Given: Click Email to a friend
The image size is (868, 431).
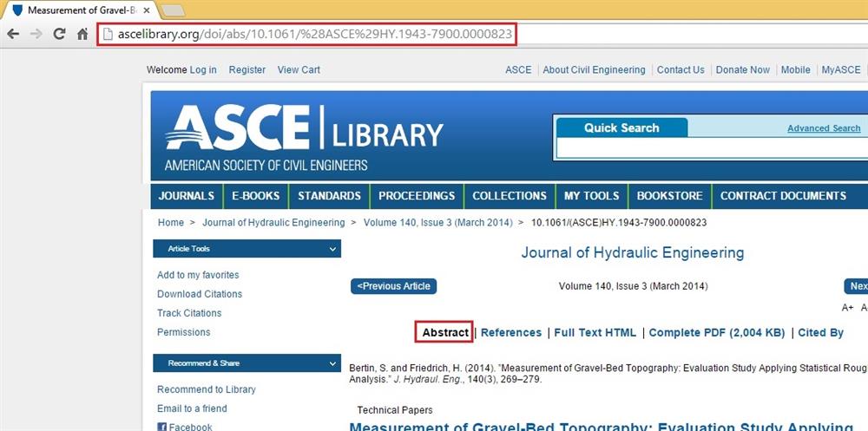Looking at the screenshot, I should click(192, 408).
